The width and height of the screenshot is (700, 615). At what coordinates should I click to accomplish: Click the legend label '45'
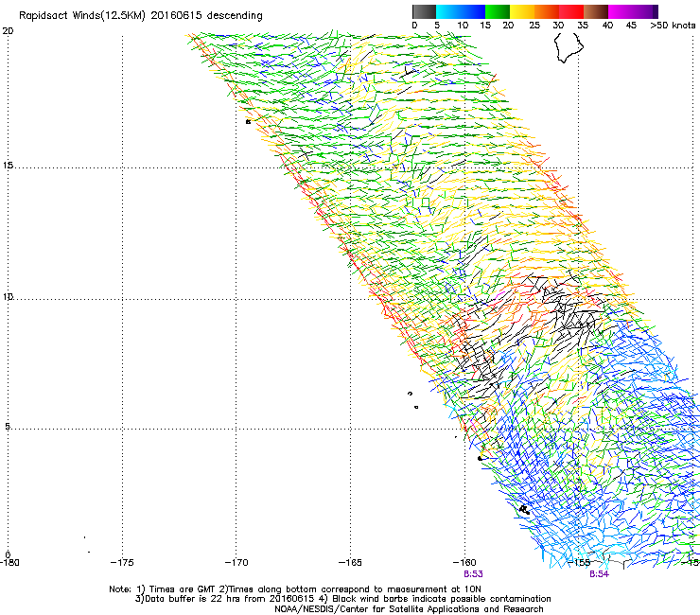631,26
